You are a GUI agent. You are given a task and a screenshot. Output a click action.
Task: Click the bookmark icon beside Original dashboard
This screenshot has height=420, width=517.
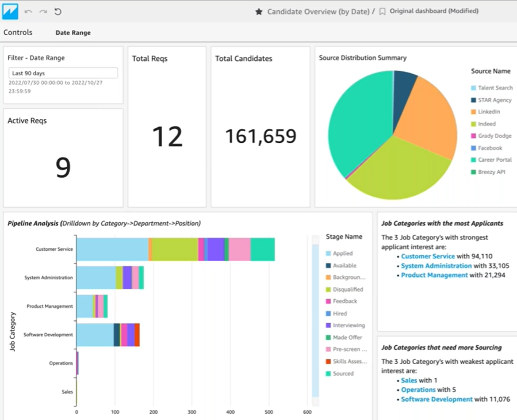pyautogui.click(x=382, y=12)
